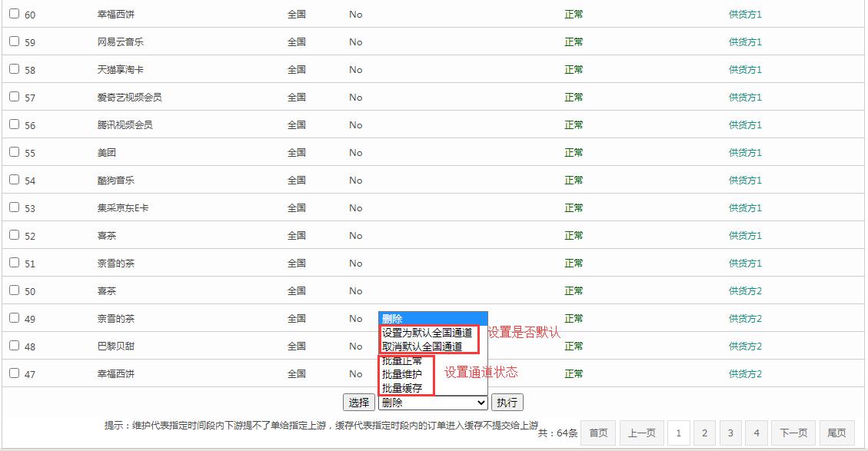Screen dimensions: 868x451
Task: Select the checkbox for row 49
Action: pos(15,318)
